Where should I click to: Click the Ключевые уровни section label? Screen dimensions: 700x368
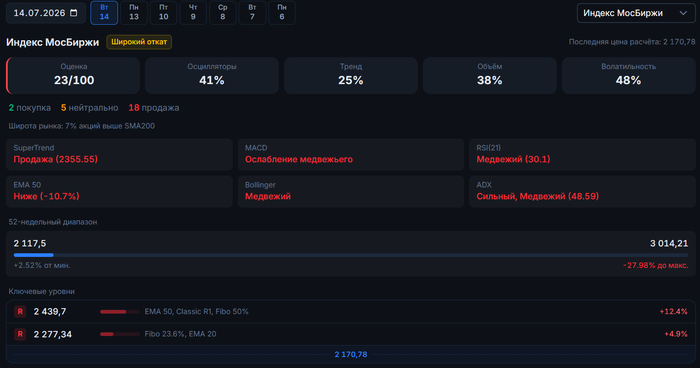tap(42, 291)
